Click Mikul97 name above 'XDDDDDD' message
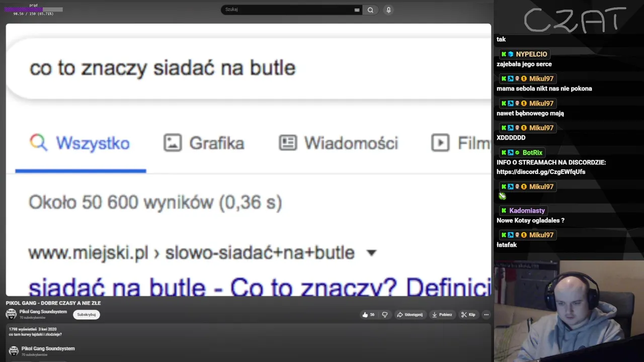This screenshot has width=644, height=362. (541, 128)
